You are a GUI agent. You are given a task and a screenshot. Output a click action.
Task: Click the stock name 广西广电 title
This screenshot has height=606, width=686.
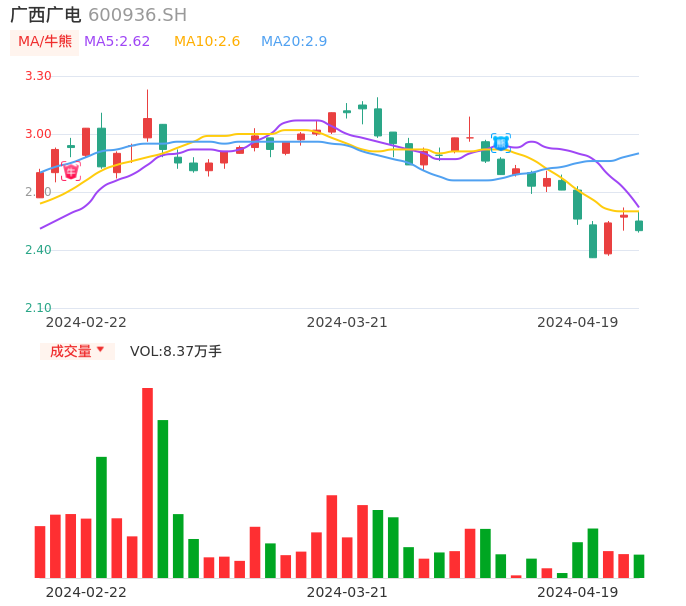(x=45, y=15)
